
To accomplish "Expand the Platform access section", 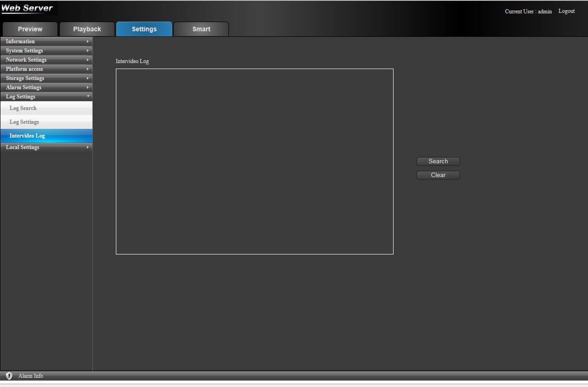I will (46, 69).
